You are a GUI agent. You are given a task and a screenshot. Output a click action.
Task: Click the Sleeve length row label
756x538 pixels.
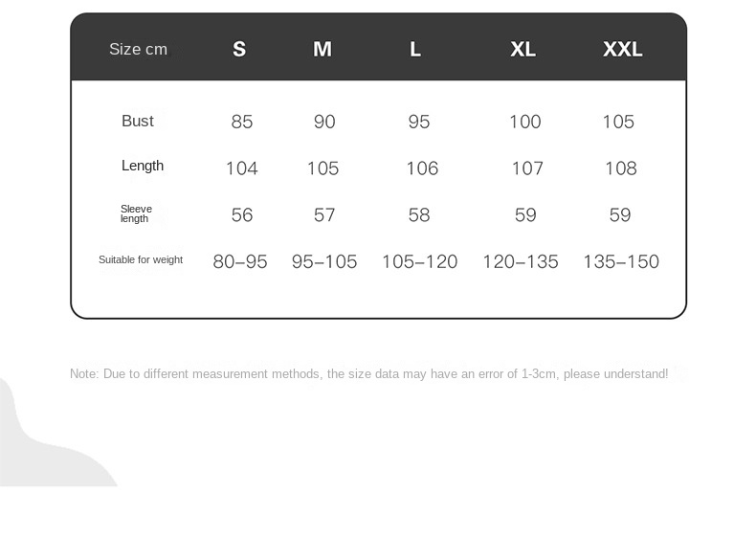click(x=136, y=213)
